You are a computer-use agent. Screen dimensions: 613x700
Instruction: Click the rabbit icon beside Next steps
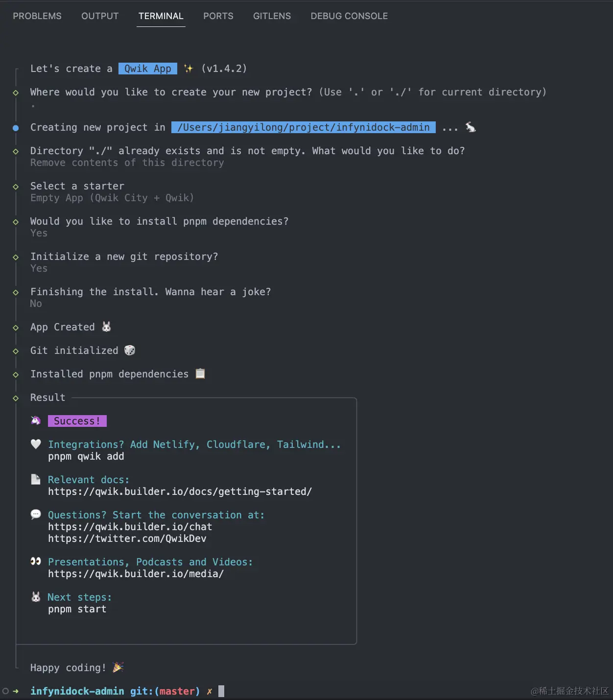pos(36,597)
